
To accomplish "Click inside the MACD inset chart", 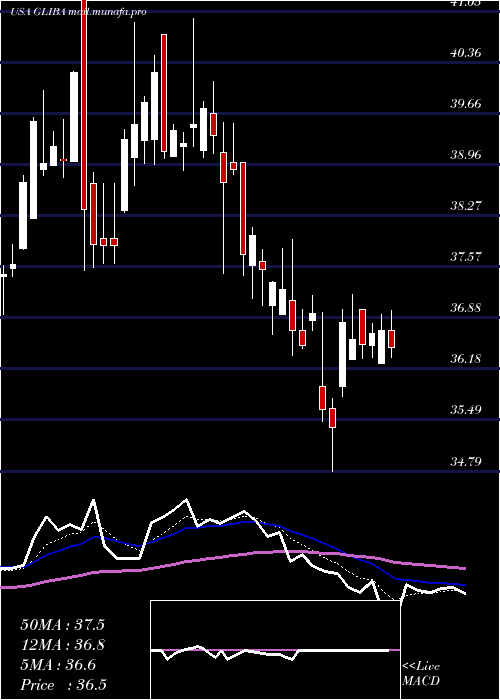I will [275, 650].
